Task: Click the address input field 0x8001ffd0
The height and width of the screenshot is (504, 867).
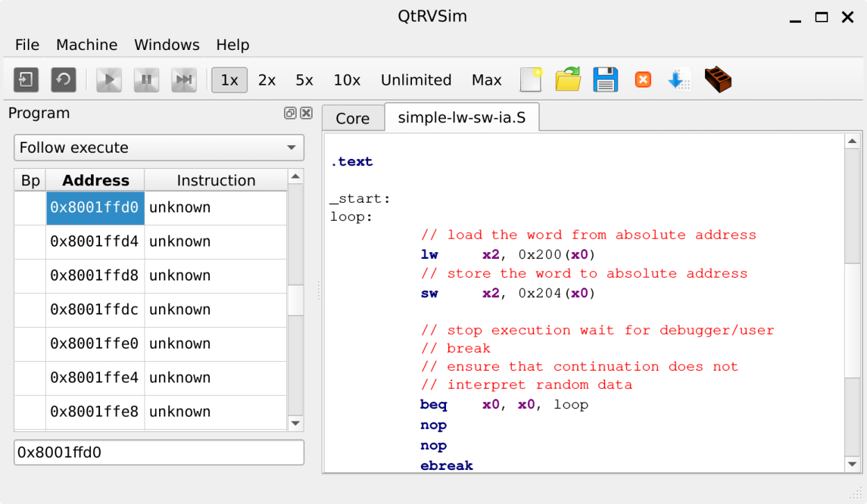Action: pyautogui.click(x=159, y=453)
